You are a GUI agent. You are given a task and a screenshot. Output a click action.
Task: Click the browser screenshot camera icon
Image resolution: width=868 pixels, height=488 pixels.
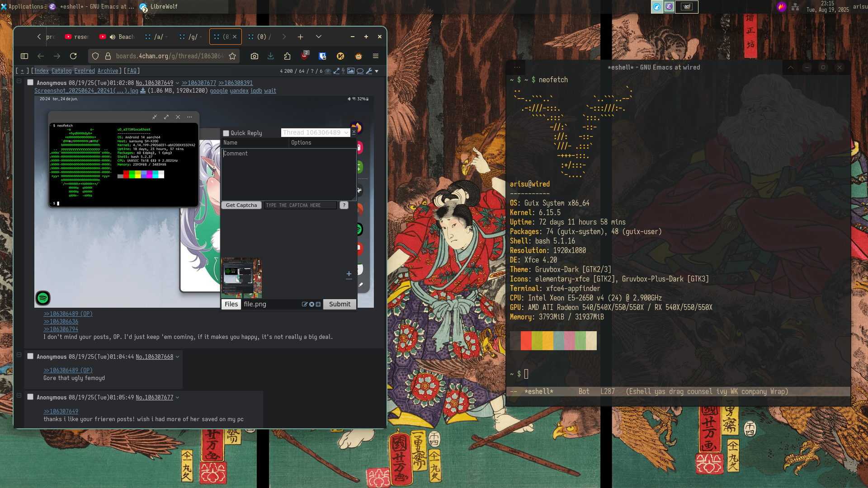pos(255,56)
